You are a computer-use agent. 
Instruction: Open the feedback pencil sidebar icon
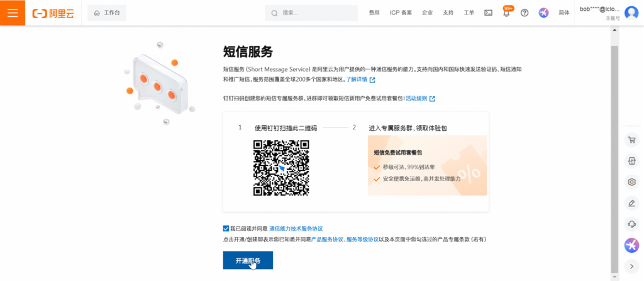(631, 203)
